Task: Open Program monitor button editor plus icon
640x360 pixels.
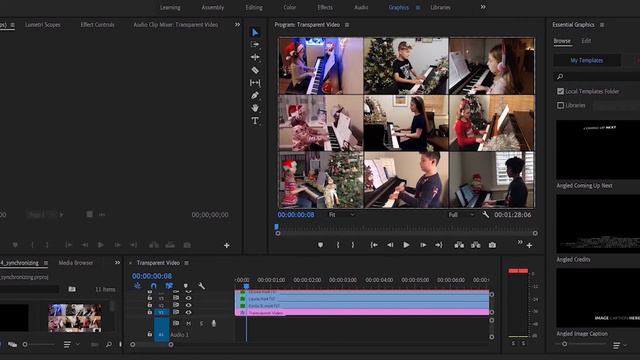Action: coord(529,245)
